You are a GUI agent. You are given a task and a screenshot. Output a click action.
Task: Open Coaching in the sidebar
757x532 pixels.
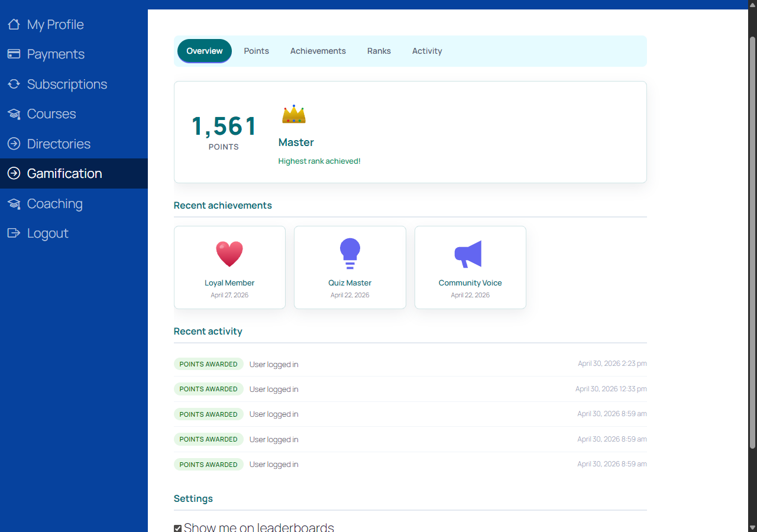[x=74, y=203]
